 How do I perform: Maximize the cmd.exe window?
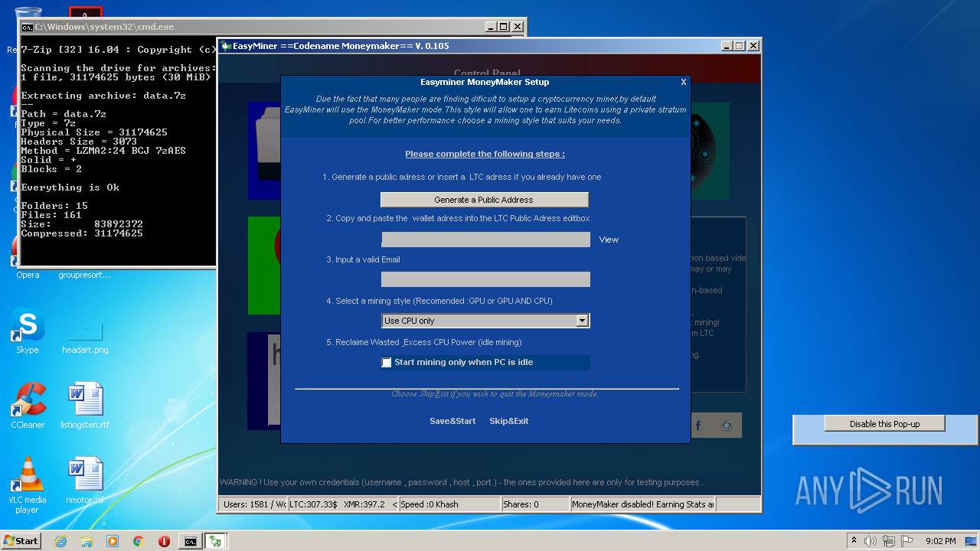coord(504,27)
